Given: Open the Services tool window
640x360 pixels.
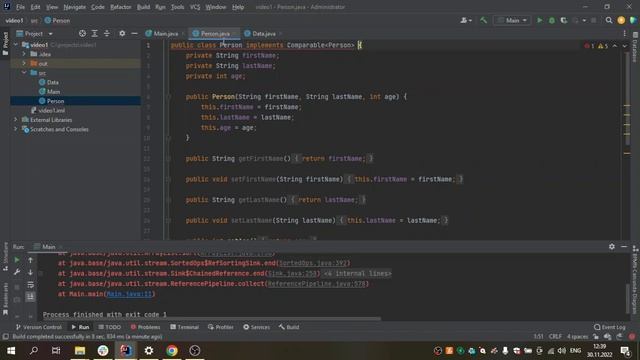Looking at the screenshot, I should [x=257, y=327].
